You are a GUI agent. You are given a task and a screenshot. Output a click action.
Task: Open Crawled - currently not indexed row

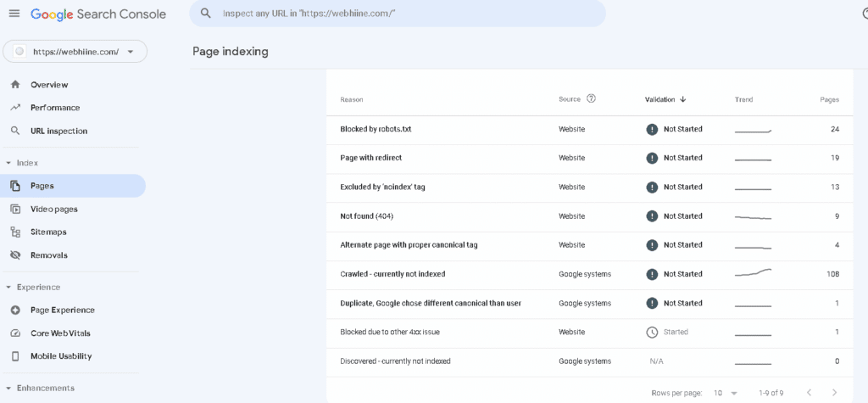(590, 274)
